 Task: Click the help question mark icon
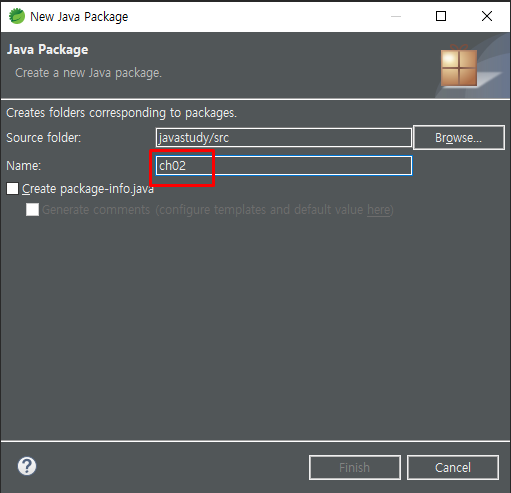27,466
